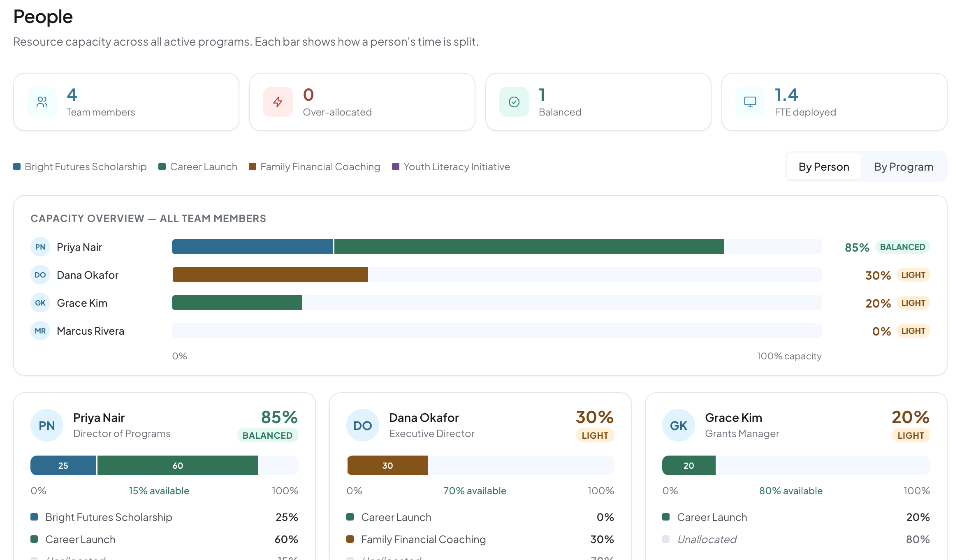Viewport: 969px width, 560px height.
Task: Click the 20 segment on Grace's card
Action: click(x=689, y=465)
